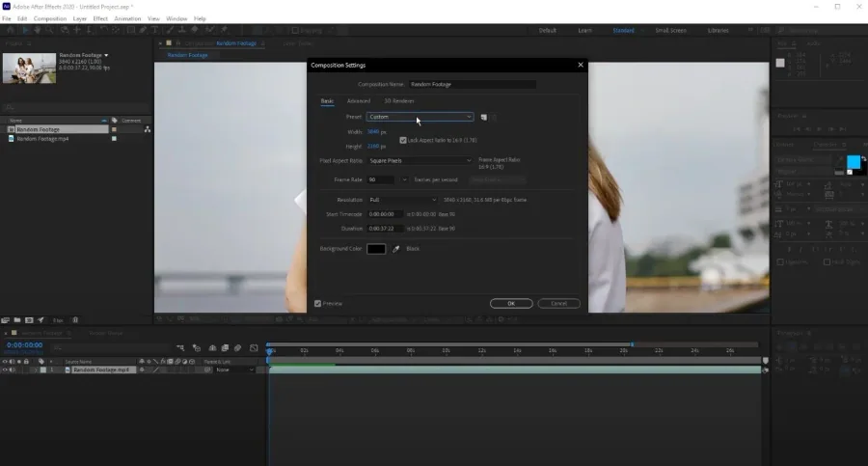Open the Graph Editor icon in timeline

pyautogui.click(x=254, y=348)
